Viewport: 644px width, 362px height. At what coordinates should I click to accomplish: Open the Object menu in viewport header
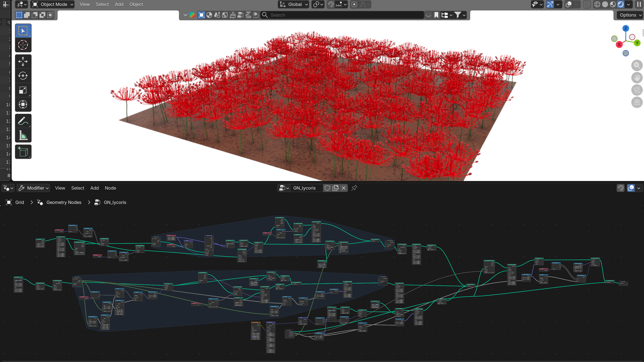136,4
